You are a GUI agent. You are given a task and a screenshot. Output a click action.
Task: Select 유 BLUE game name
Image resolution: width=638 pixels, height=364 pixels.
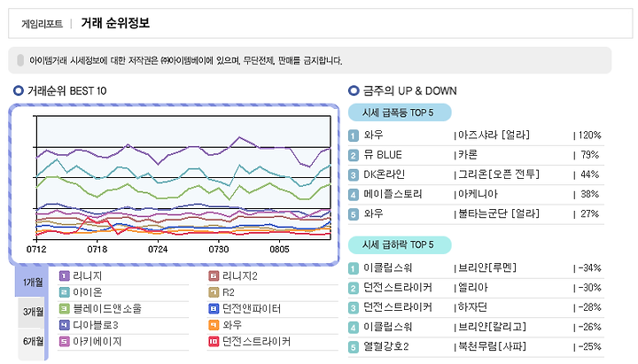click(x=383, y=155)
